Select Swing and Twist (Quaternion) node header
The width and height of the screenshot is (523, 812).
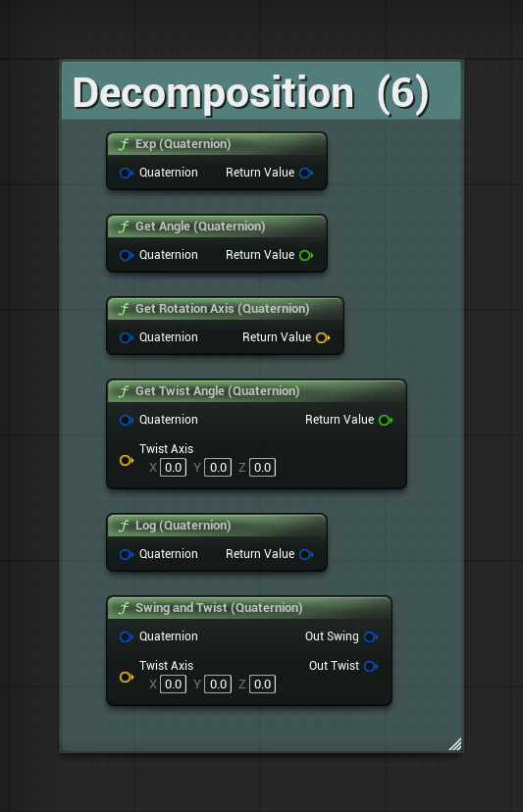[249, 607]
